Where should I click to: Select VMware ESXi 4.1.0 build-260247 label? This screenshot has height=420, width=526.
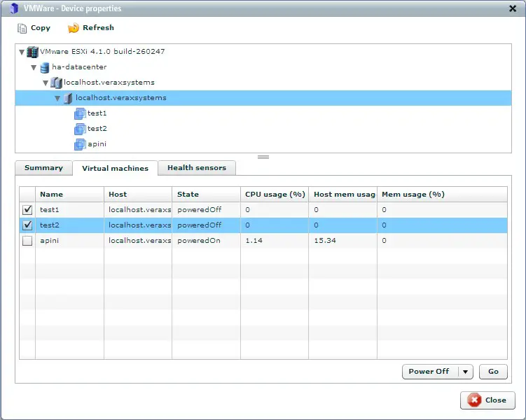pos(102,52)
